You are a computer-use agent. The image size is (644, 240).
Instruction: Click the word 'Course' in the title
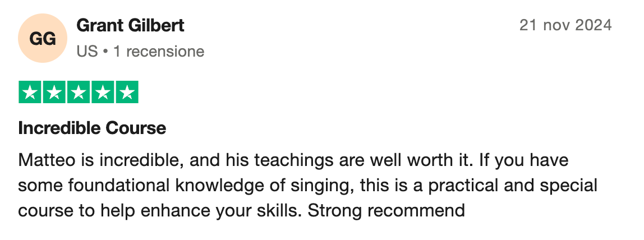tap(136, 128)
